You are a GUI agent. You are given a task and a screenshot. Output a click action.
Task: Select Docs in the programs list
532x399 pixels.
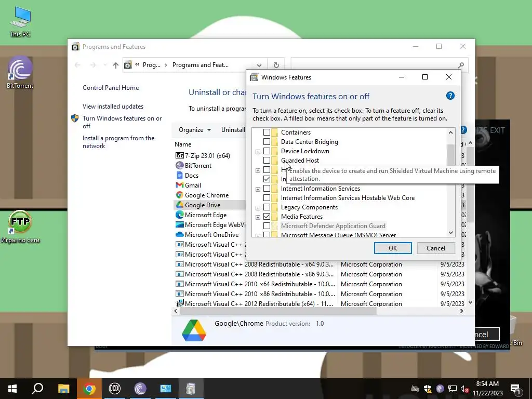click(x=191, y=176)
